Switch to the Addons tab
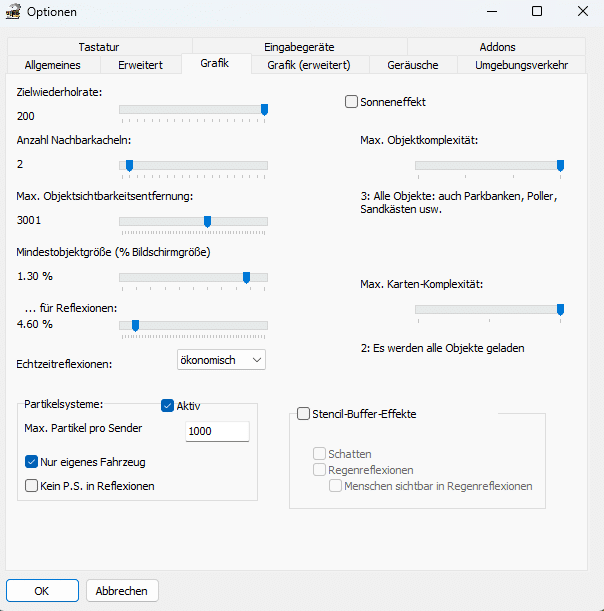Image resolution: width=604 pixels, height=611 pixels. point(497,46)
